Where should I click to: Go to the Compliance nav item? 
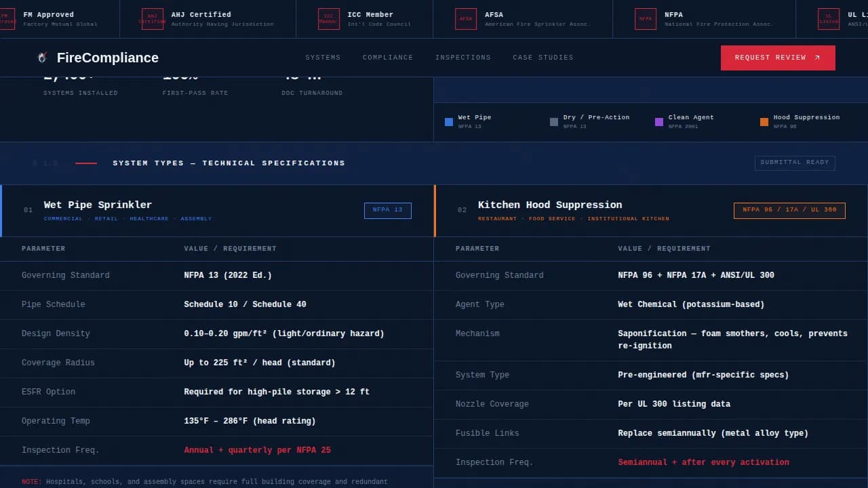click(388, 58)
